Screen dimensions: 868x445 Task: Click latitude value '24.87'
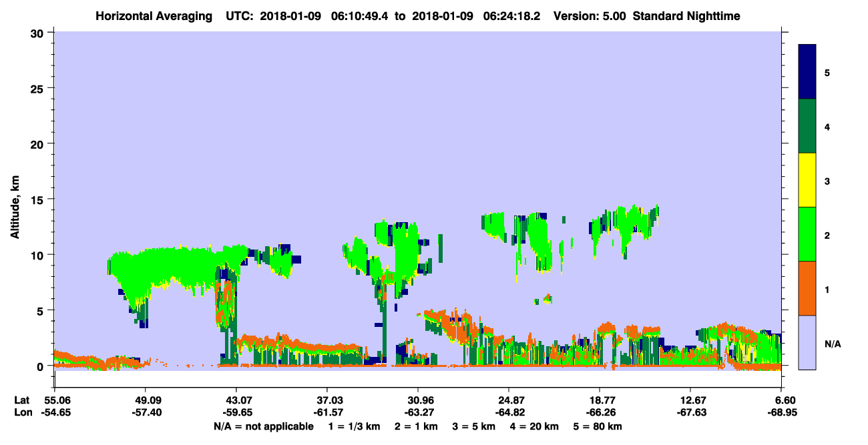[x=509, y=400]
